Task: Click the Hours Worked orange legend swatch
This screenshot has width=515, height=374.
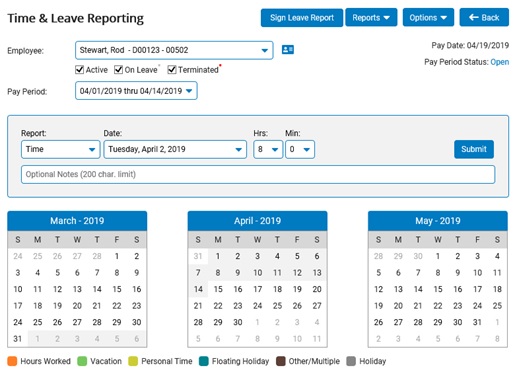Action: click(x=12, y=361)
